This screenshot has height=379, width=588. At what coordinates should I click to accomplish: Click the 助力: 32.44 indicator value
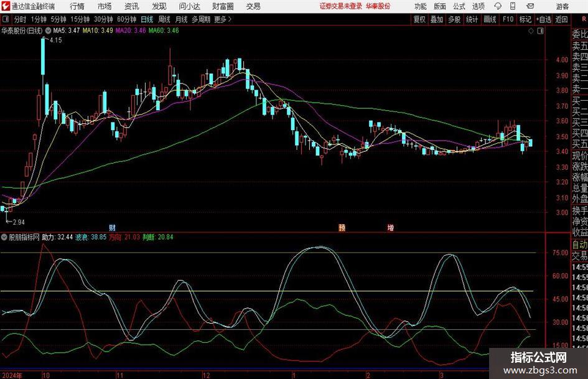pyautogui.click(x=57, y=237)
